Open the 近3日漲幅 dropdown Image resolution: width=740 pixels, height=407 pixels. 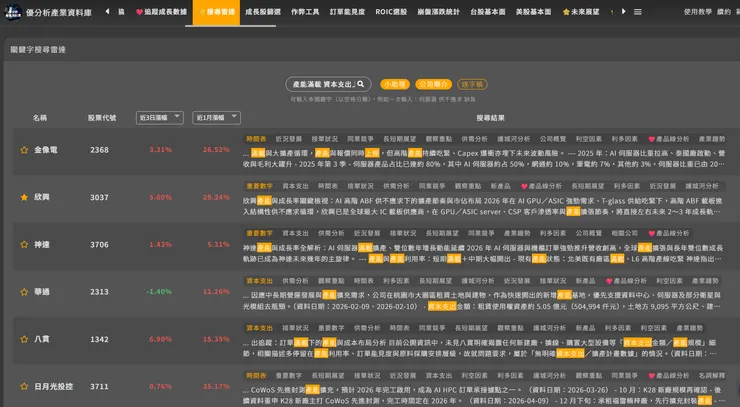click(160, 118)
